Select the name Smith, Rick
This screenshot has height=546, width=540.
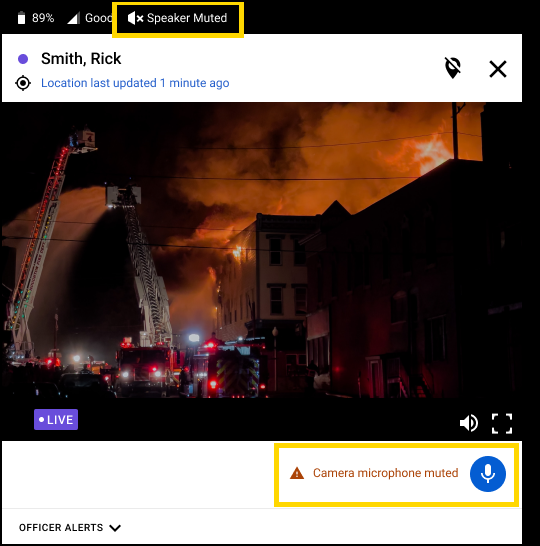(81, 58)
